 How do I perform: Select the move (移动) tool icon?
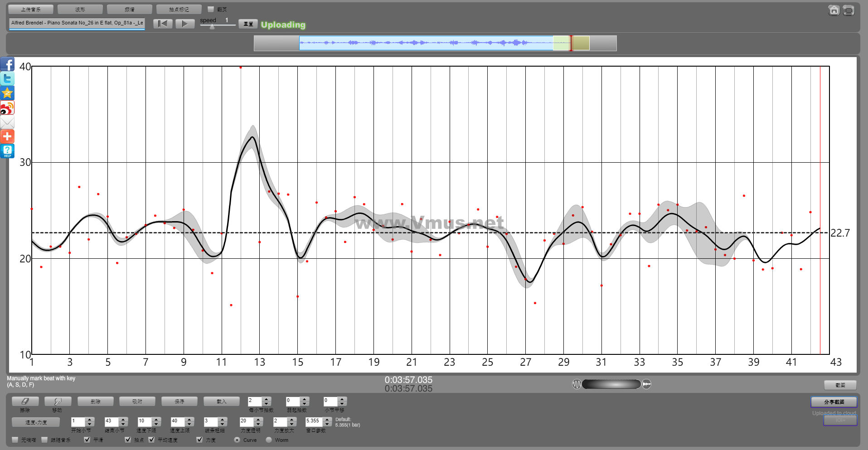coord(58,401)
